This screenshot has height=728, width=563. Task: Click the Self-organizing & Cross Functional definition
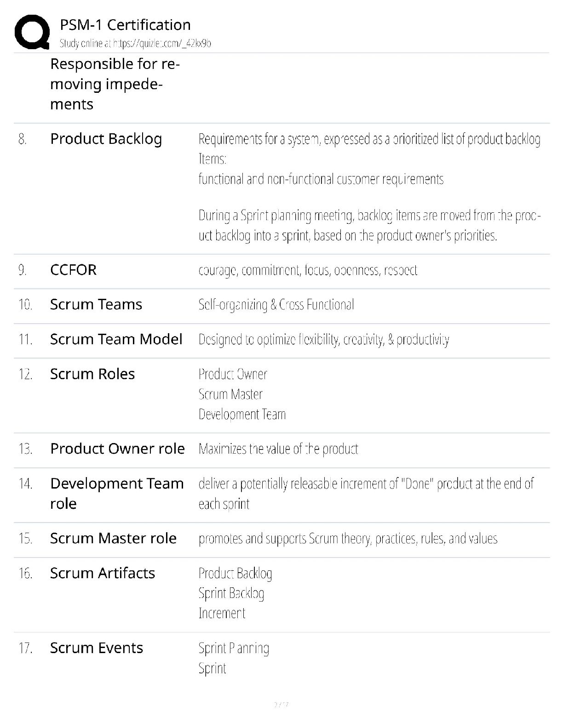[x=276, y=305]
